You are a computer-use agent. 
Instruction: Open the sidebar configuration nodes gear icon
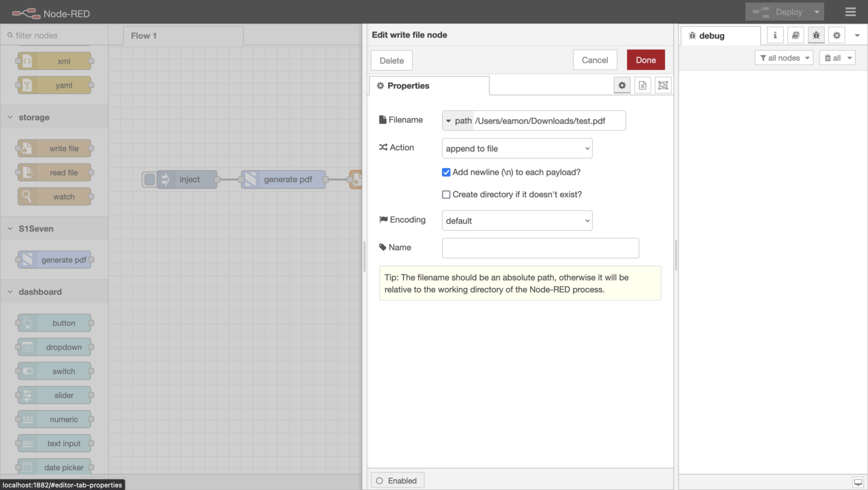point(836,35)
